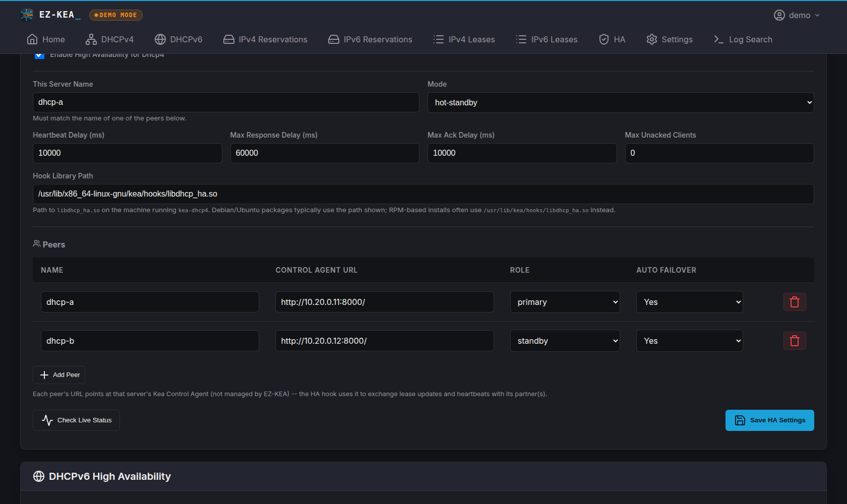Click the pulse icon on Check Live Status
Image resolution: width=847 pixels, height=504 pixels.
coord(47,420)
